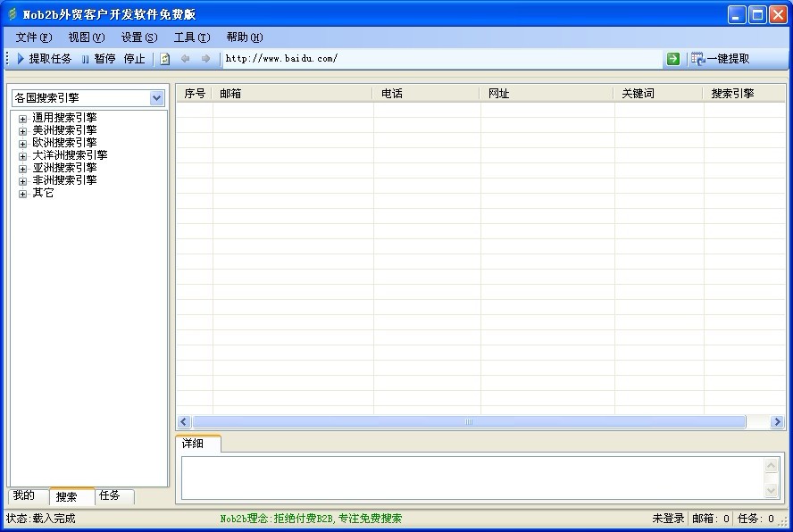793x532 pixels.
Task: Click the 暂停 pause extraction icon
Action: pos(87,59)
